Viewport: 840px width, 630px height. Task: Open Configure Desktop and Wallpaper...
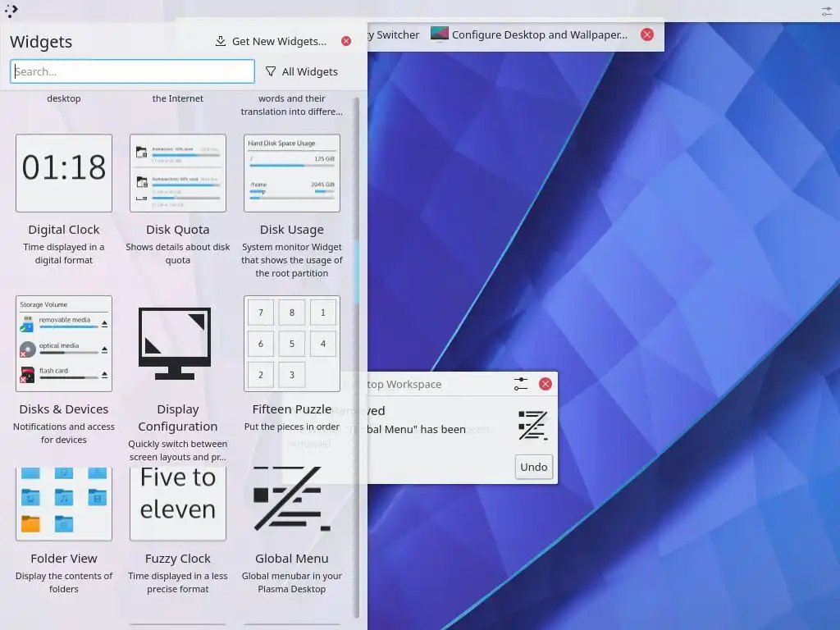click(529, 34)
